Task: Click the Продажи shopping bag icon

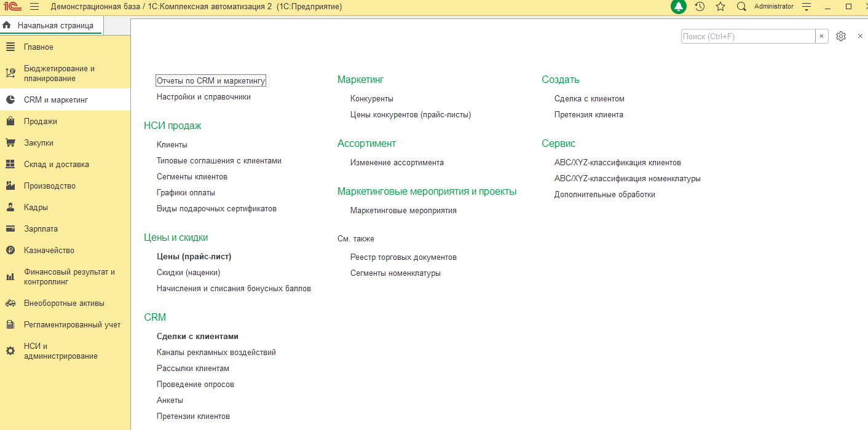Action: tap(10, 121)
